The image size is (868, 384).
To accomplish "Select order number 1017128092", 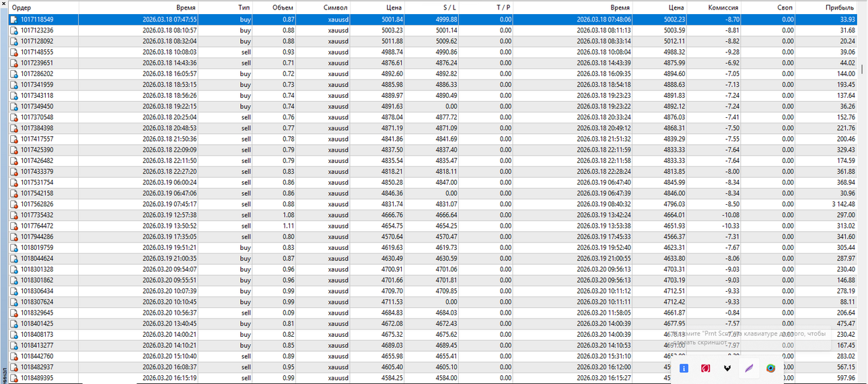I will pyautogui.click(x=37, y=42).
